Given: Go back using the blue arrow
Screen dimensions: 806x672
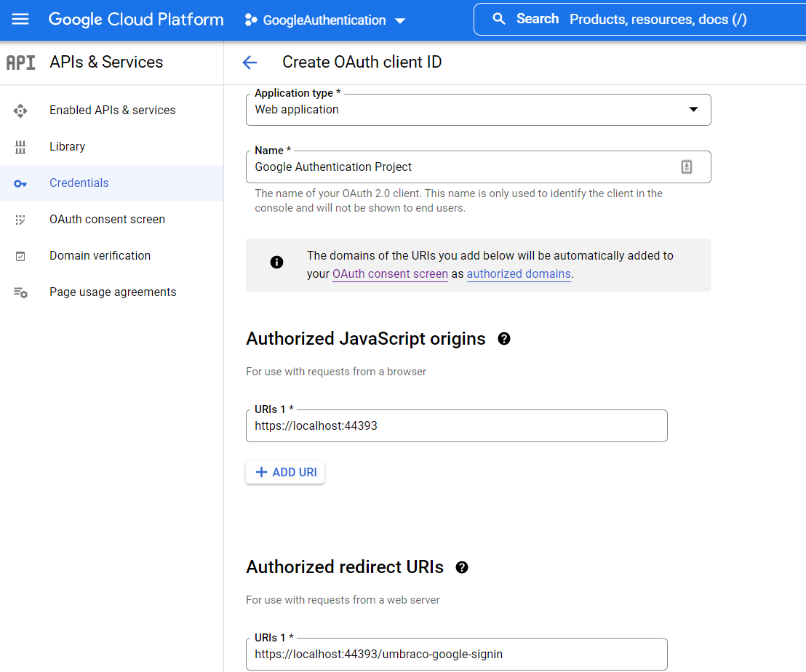Looking at the screenshot, I should (x=250, y=62).
